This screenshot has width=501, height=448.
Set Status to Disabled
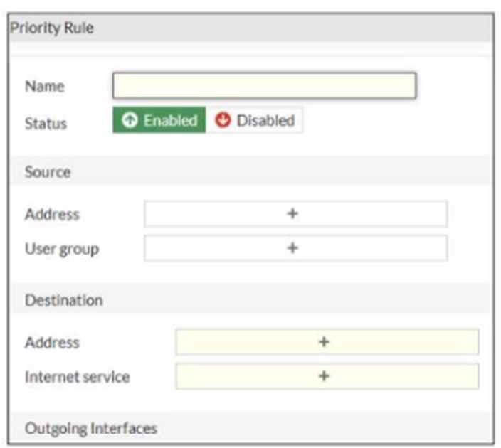pos(254,120)
